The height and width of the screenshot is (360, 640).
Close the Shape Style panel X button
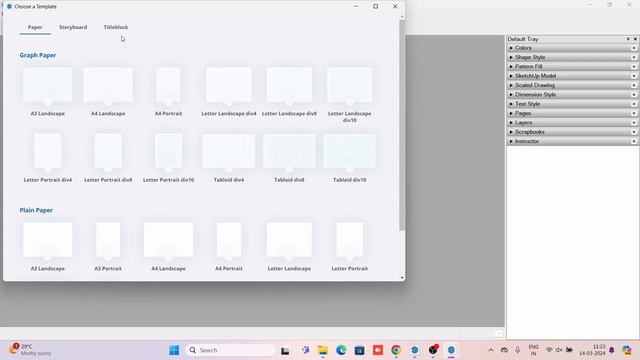click(634, 58)
